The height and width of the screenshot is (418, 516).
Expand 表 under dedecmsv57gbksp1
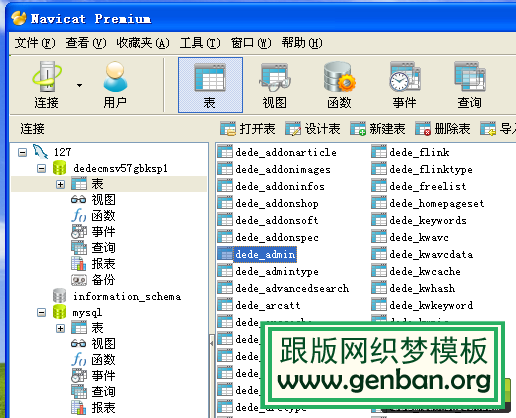pos(60,184)
